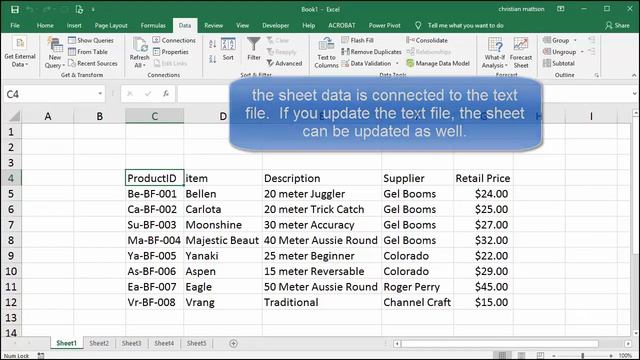640x360 pixels.
Task: Open Manage Data Model
Action: [438, 63]
